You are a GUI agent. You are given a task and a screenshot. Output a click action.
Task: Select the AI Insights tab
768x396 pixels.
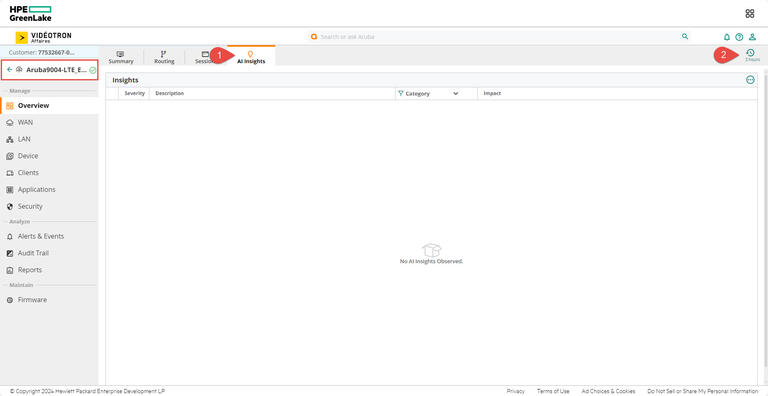click(x=251, y=57)
